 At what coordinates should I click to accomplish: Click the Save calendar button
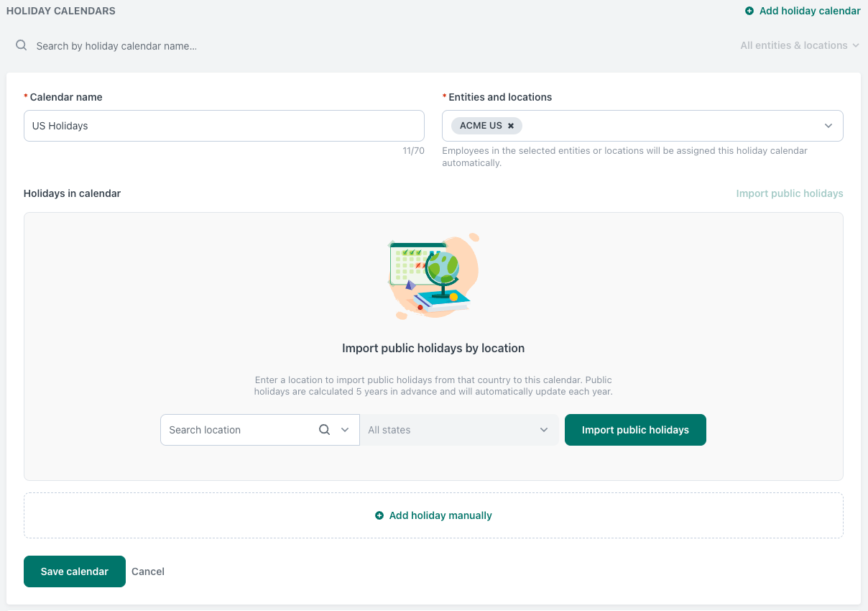pos(74,571)
